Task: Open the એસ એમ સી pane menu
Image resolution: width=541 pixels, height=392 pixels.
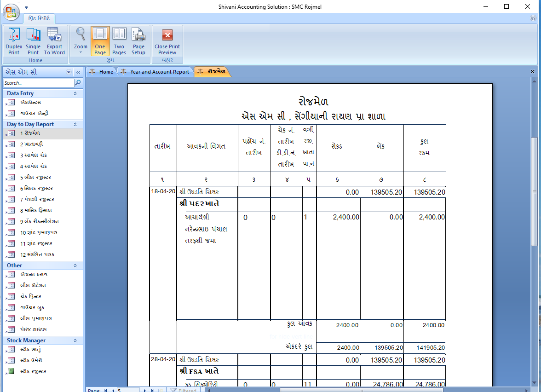Action: [68, 72]
